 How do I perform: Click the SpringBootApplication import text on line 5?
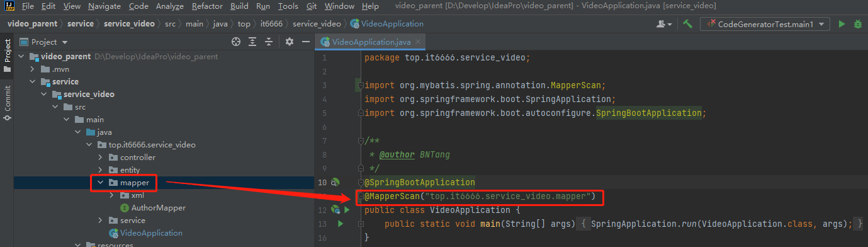pyautogui.click(x=648, y=113)
